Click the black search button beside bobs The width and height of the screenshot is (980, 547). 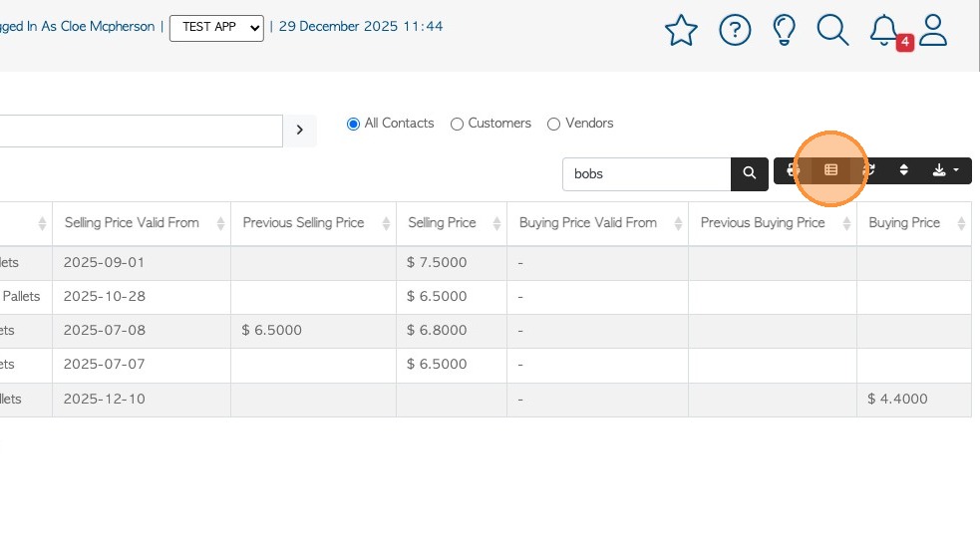[x=750, y=174]
